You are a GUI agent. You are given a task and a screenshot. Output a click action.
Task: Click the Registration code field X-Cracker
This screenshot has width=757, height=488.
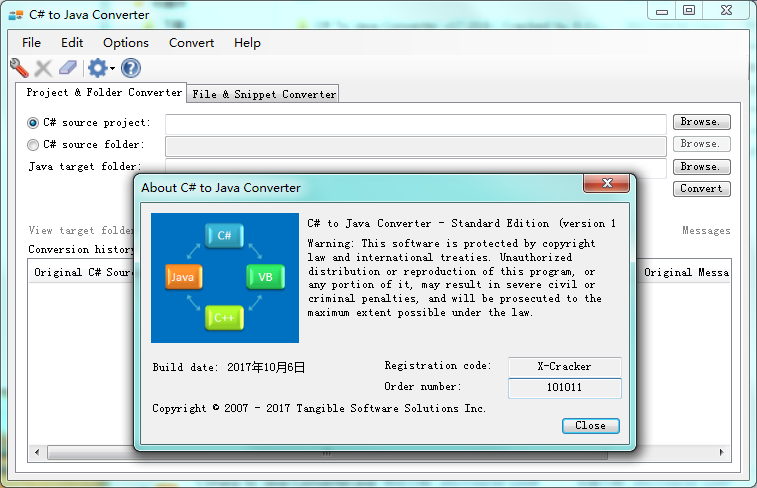564,367
